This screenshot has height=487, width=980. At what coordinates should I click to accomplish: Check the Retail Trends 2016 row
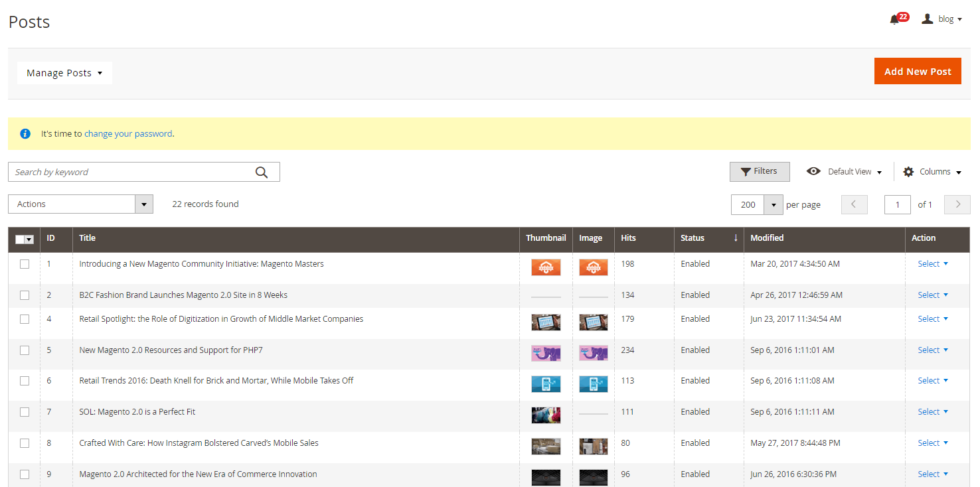(x=25, y=381)
